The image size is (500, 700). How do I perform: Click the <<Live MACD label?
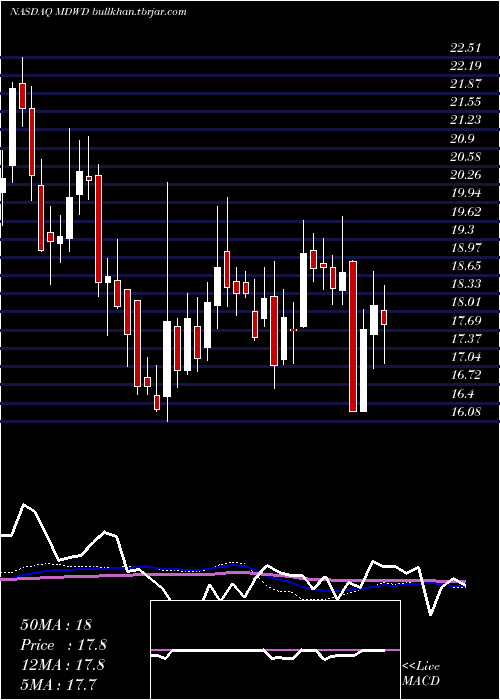[x=421, y=673]
